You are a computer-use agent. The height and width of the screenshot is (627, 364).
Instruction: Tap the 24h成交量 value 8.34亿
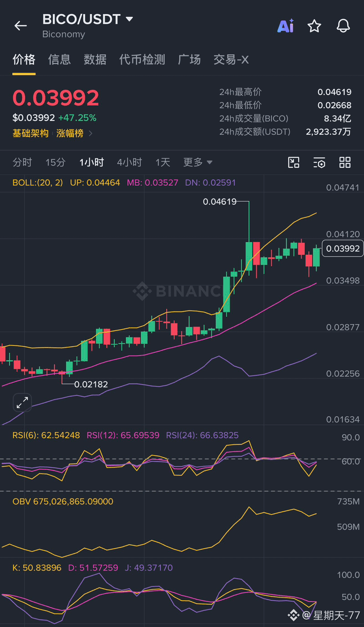tap(338, 118)
